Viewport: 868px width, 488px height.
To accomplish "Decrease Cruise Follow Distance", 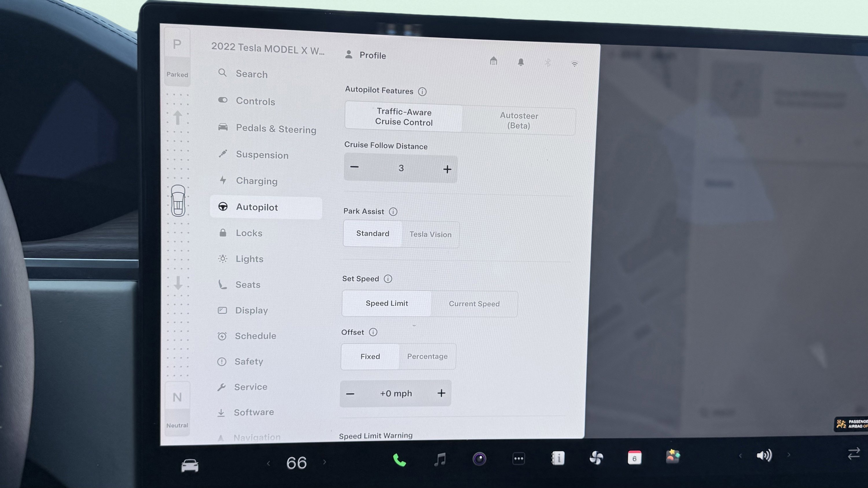I will [354, 167].
